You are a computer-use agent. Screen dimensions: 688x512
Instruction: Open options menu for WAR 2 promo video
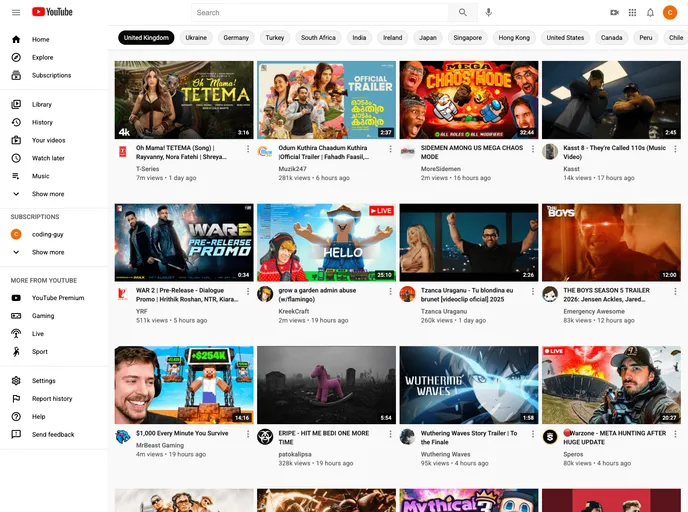(x=248, y=291)
